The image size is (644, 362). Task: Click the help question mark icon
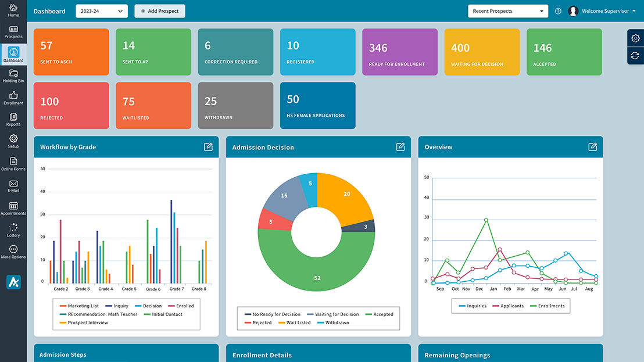558,10
